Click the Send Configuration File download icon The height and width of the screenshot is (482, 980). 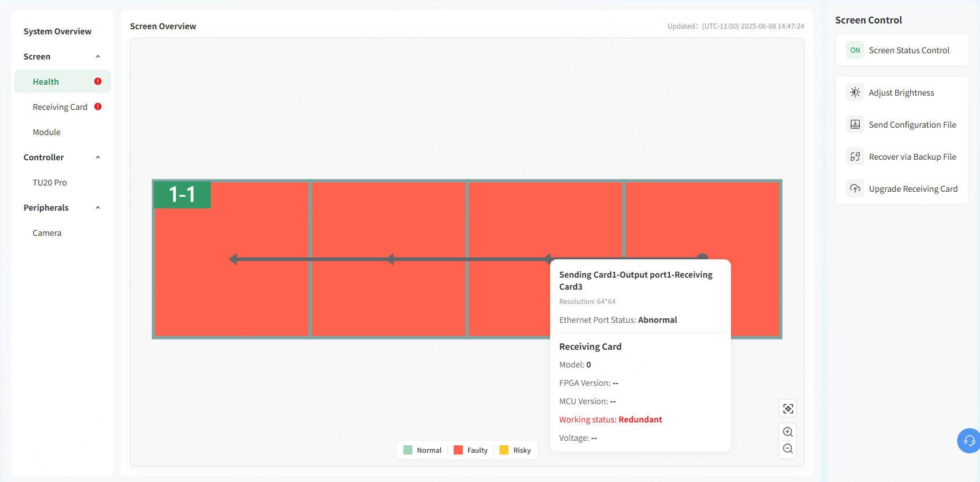coord(855,124)
